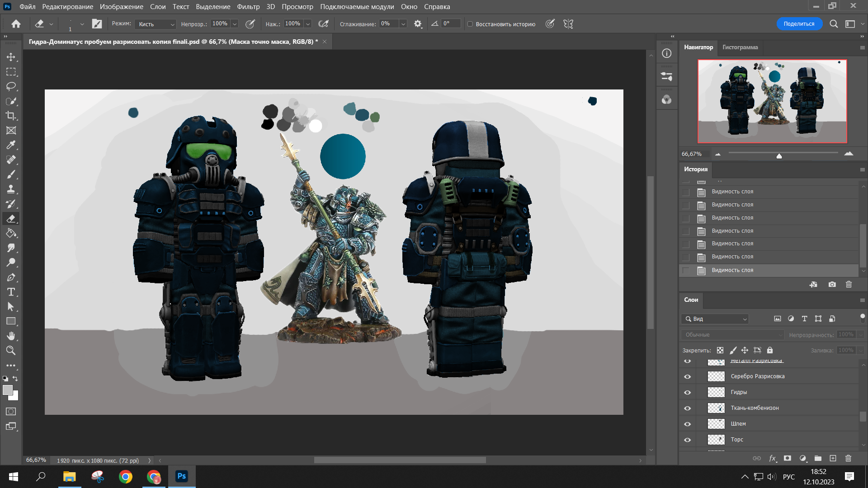Select the Hand tool

tap(11, 336)
